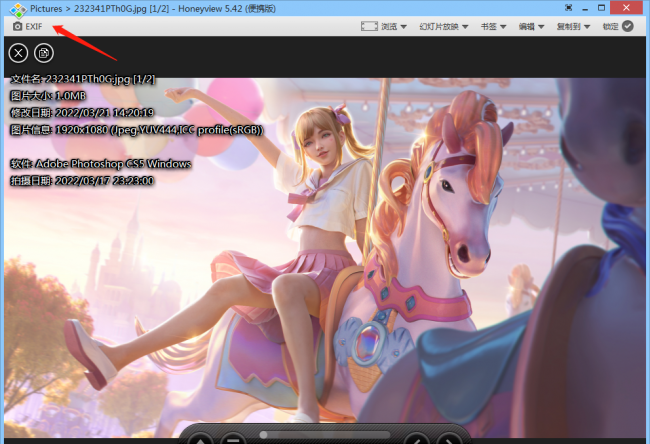Image resolution: width=650 pixels, height=444 pixels.
Task: Close the Honeyview window
Action: 626,8
